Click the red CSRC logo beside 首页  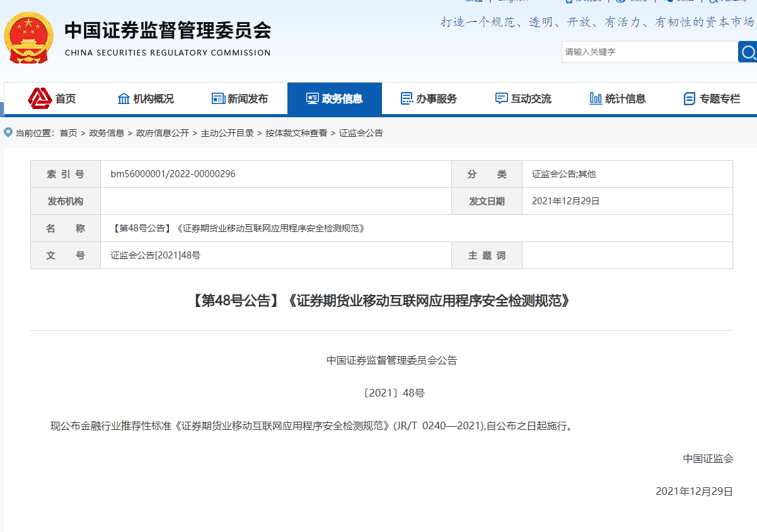(40, 98)
